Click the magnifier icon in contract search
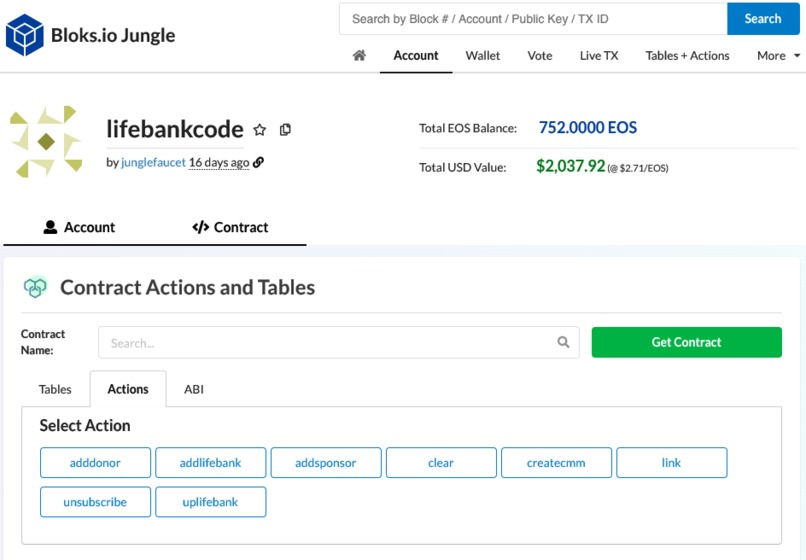Viewport: 806px width, 560px height. 563,342
